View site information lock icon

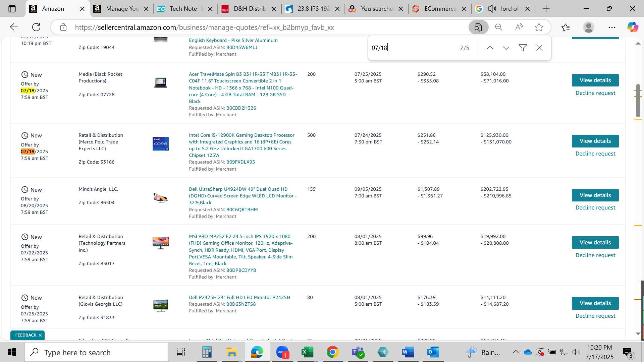[x=63, y=27]
